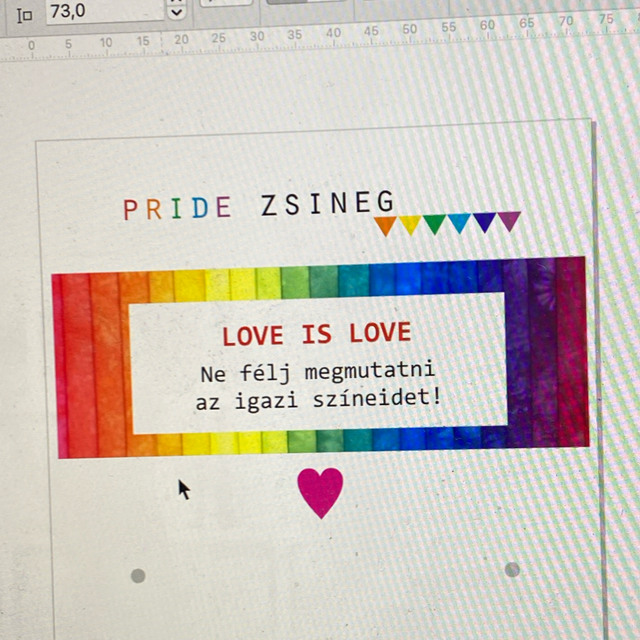Image resolution: width=640 pixels, height=640 pixels.
Task: Click the height dimension icon beside 73,0
Action: [25, 13]
